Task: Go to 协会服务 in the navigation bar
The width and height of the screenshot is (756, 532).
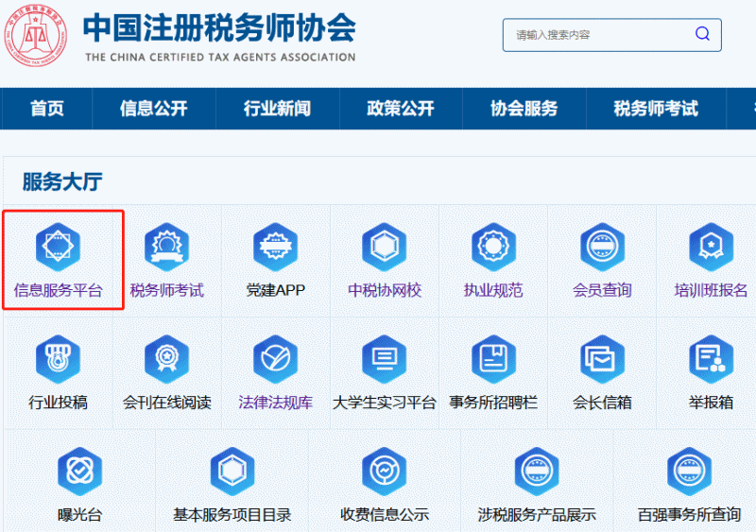Action: click(524, 109)
